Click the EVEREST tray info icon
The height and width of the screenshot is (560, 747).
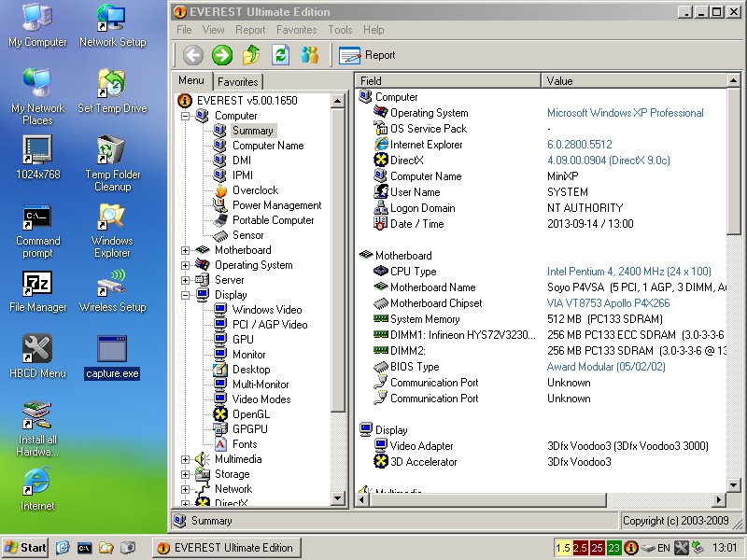631,548
